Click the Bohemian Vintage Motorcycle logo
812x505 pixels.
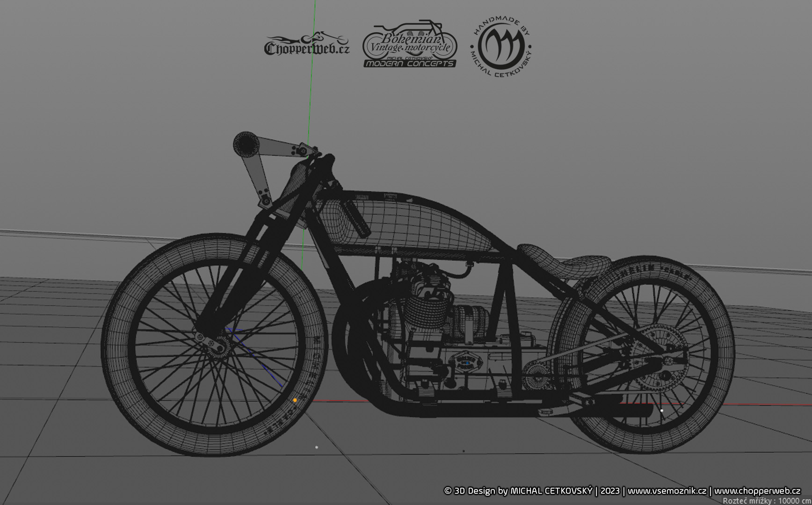410,42
